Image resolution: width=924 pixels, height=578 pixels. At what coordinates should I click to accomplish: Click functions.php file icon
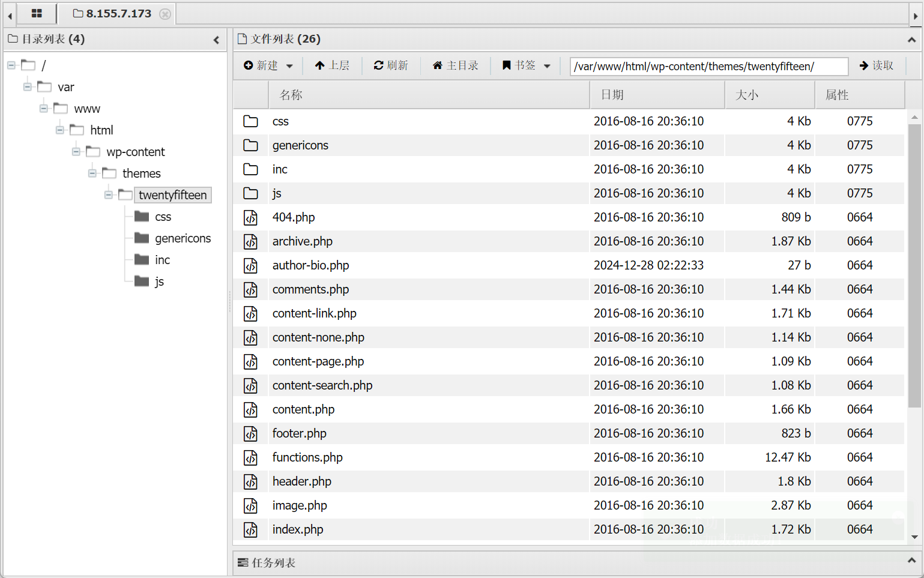250,457
